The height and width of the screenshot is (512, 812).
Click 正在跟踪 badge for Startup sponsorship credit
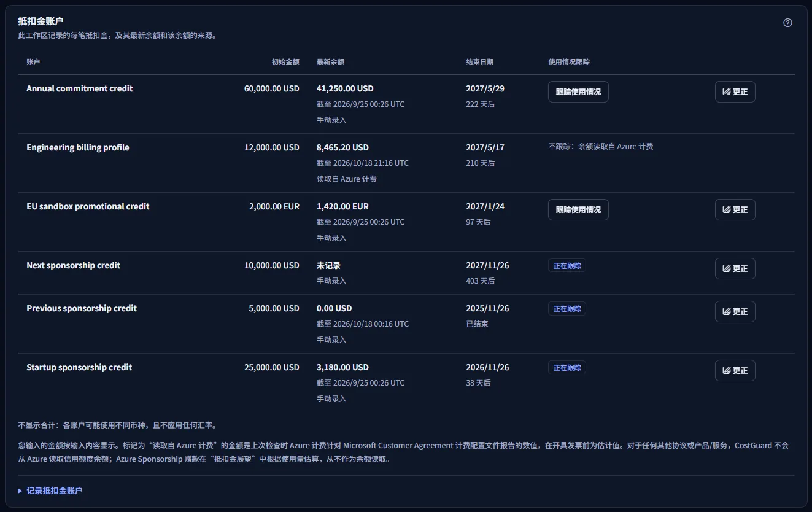[567, 368]
